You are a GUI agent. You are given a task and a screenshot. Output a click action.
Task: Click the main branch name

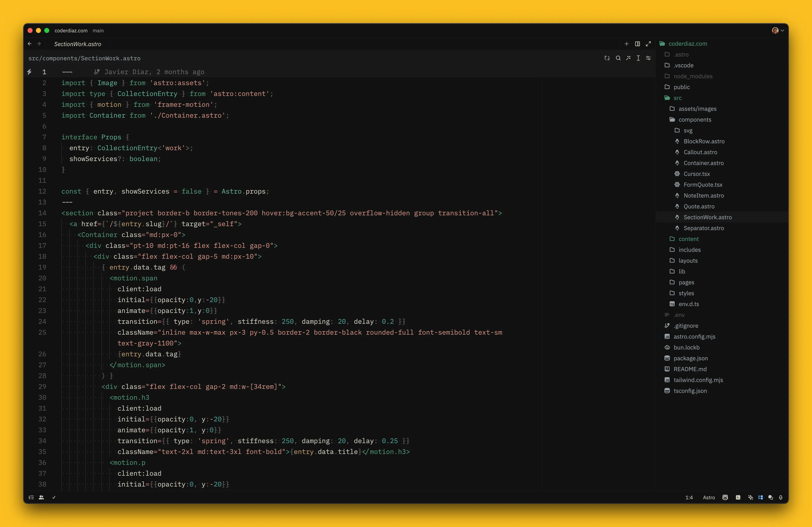point(98,30)
